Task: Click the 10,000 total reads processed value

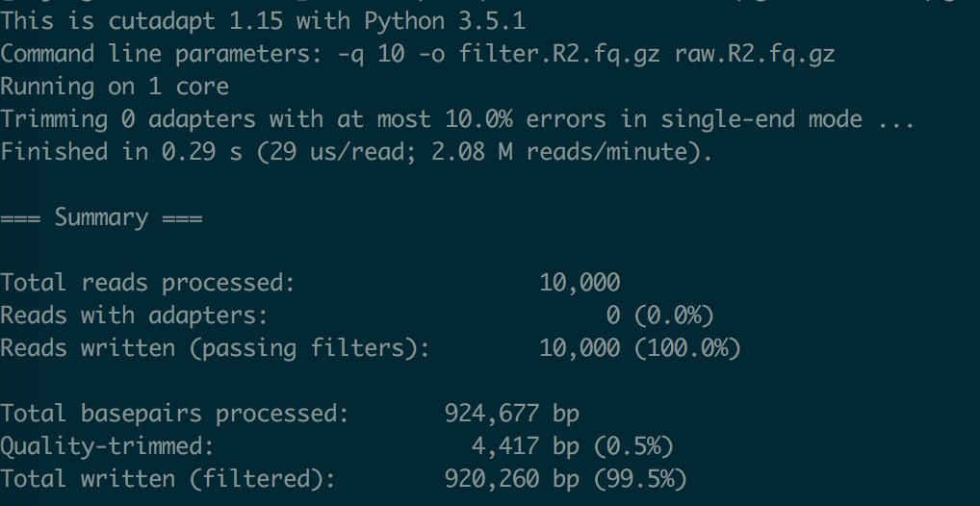Action: click(580, 284)
